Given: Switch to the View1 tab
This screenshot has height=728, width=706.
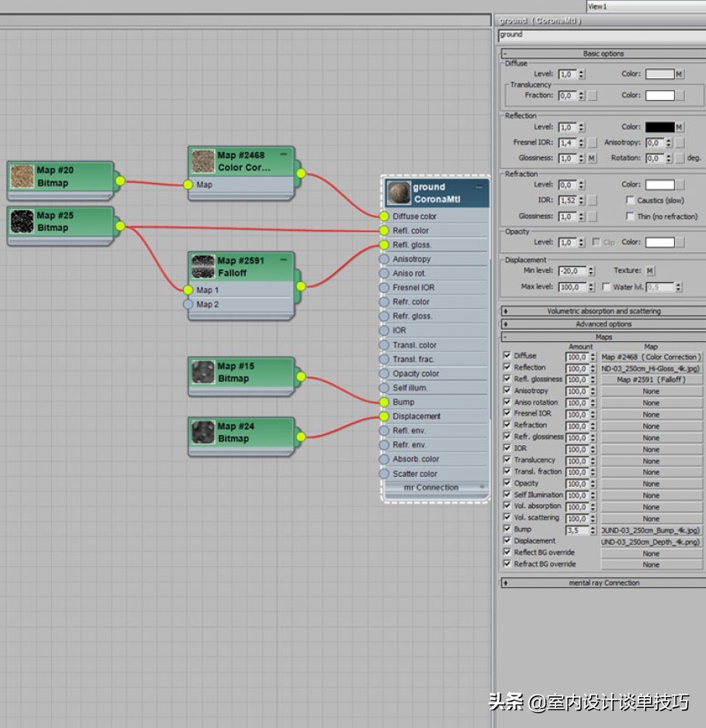Looking at the screenshot, I should (597, 6).
